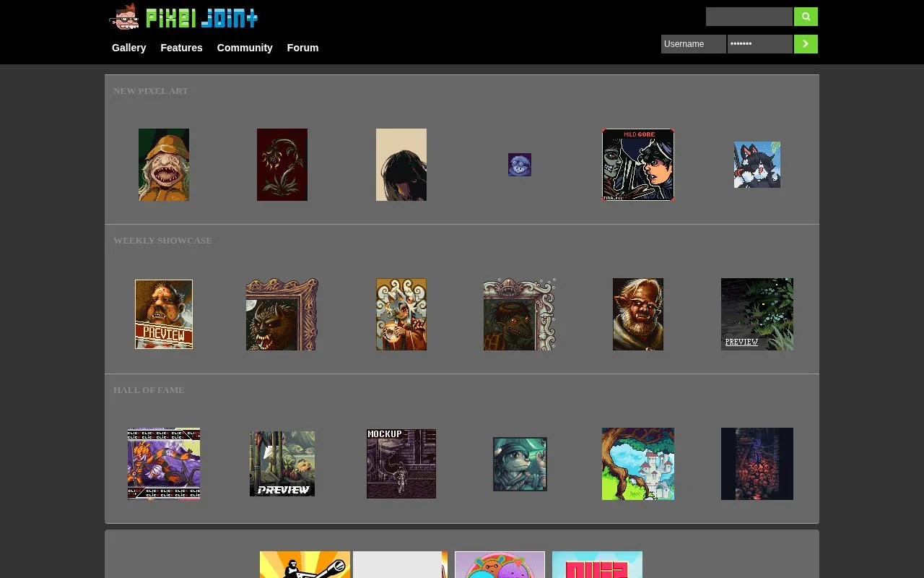Click the password input field
924x578 pixels.
click(x=760, y=44)
